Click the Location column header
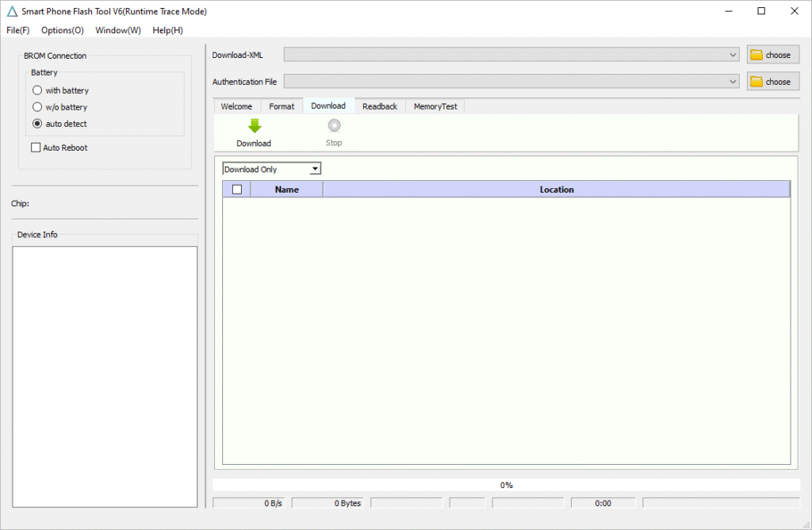 557,189
